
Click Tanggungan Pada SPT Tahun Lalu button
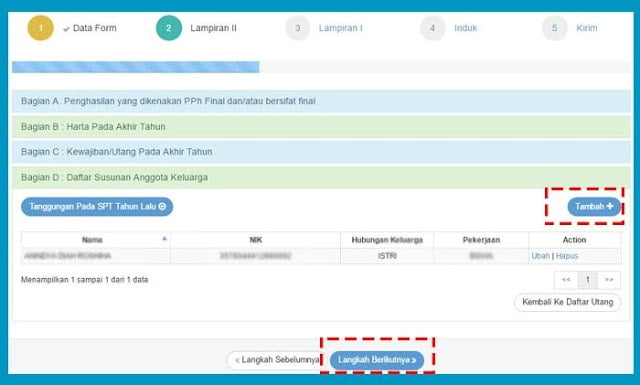coord(97,207)
